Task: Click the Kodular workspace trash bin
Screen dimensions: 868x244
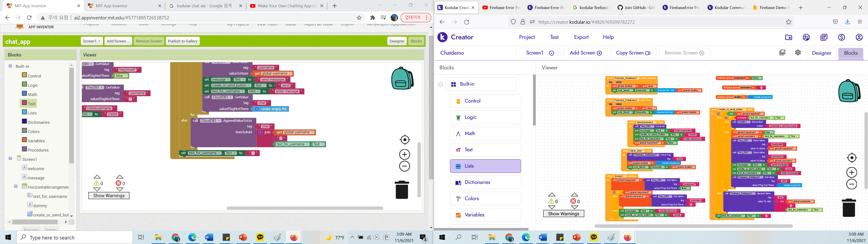Action: pos(849,208)
